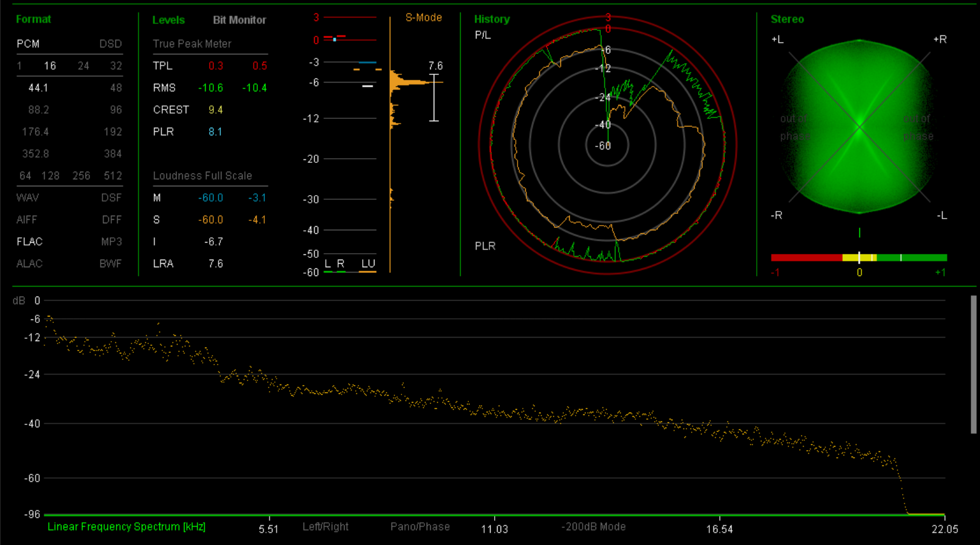Open the Levels tab
Screen dimensions: 980x545
coord(168,20)
